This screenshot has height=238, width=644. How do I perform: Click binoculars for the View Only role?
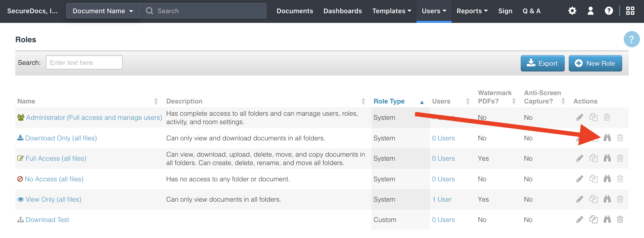607,199
